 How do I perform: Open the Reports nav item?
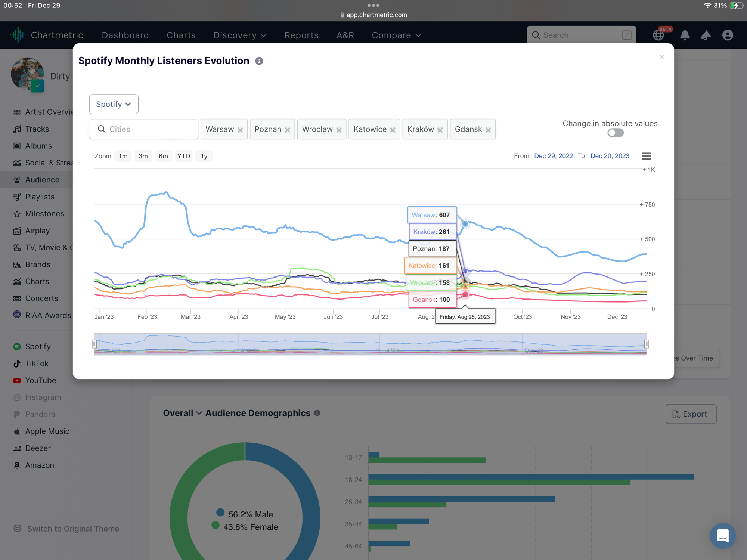coord(301,35)
